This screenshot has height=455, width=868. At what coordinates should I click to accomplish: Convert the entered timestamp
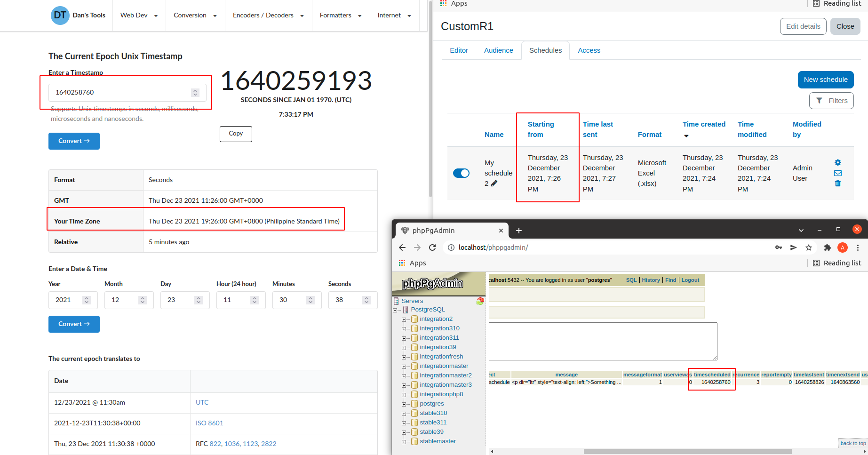click(74, 141)
